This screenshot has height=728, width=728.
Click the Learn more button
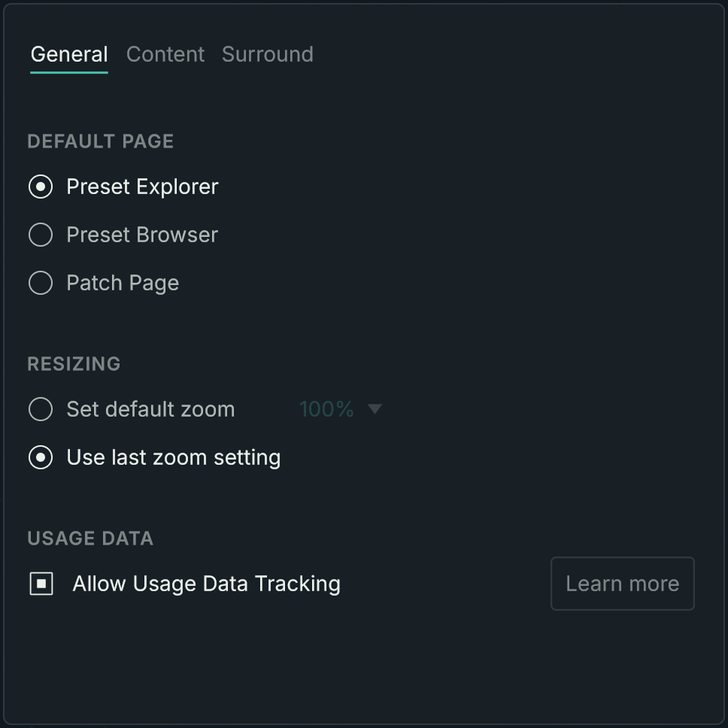(622, 584)
